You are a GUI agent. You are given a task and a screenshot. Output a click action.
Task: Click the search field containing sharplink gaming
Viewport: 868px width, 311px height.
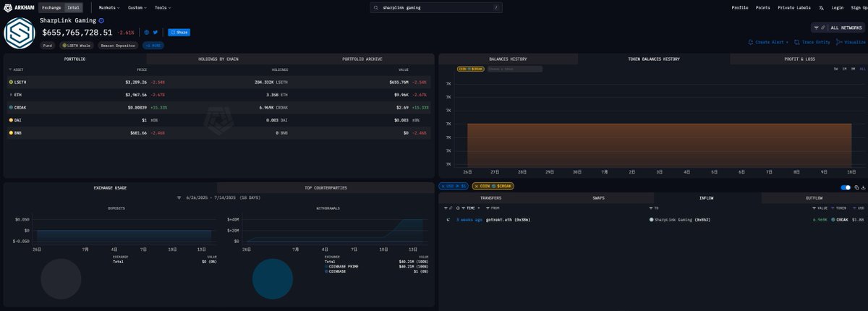(x=436, y=7)
